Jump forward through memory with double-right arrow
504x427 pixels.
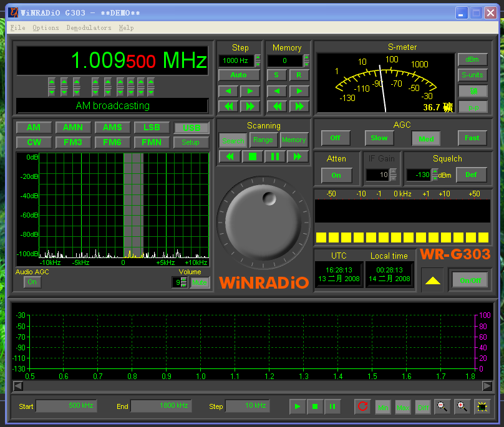[x=299, y=107]
